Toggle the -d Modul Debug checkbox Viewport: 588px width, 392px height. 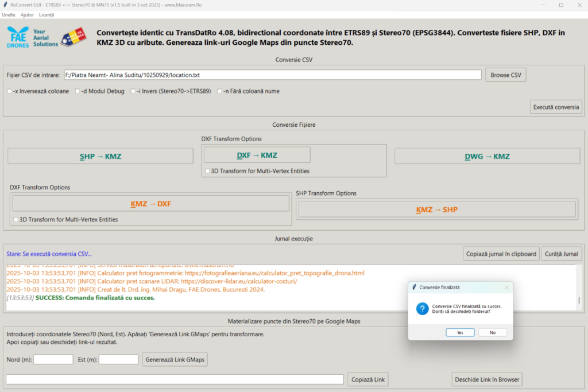78,91
